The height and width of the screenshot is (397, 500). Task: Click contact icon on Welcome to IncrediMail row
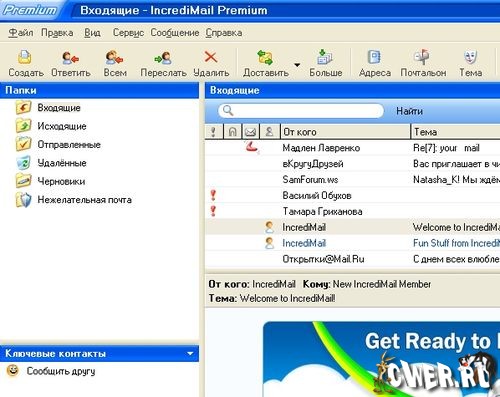click(269, 227)
